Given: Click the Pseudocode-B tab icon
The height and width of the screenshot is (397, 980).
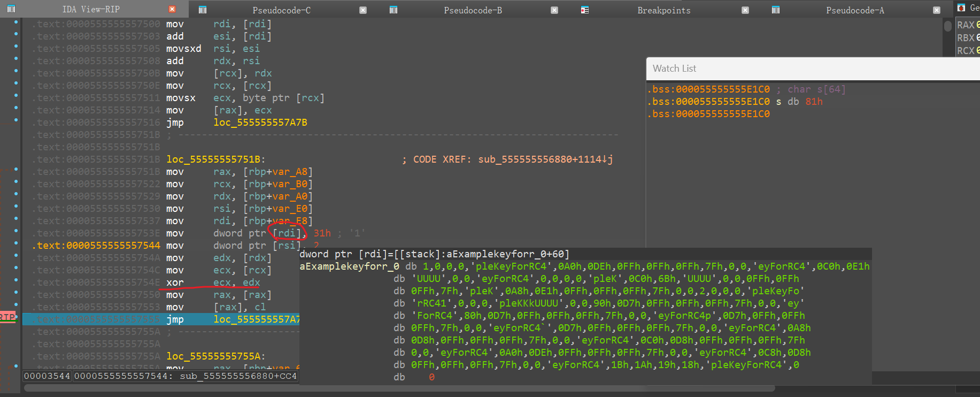Looking at the screenshot, I should tap(393, 10).
